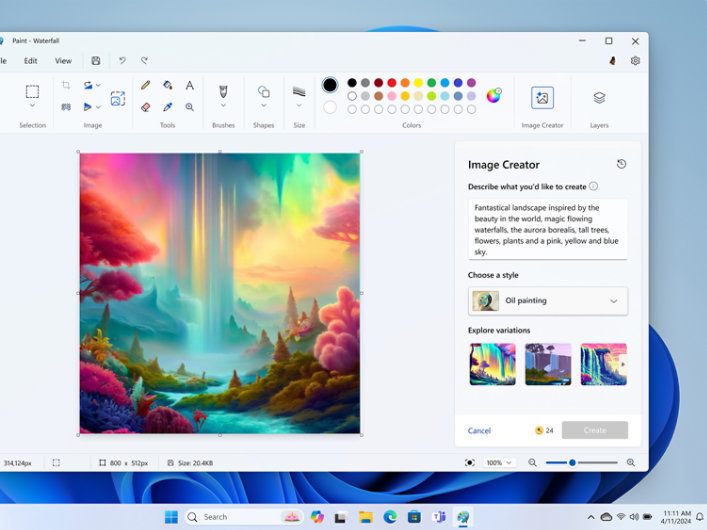Expand the Brushes dropdown arrow
The width and height of the screenshot is (707, 530).
223,106
